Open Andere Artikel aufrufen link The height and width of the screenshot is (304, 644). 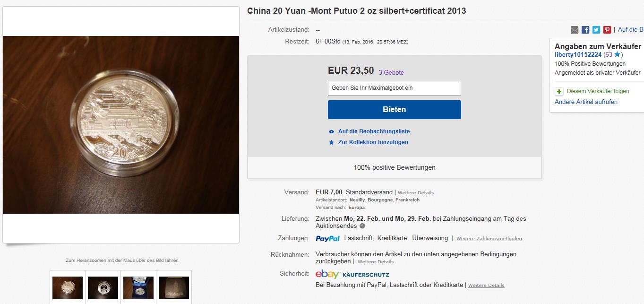click(x=586, y=102)
